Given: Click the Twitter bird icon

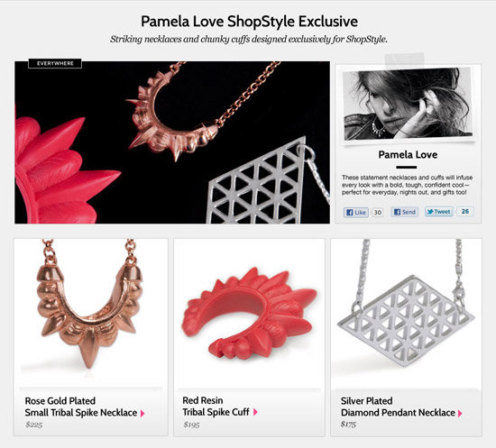Looking at the screenshot, I should click(430, 212).
